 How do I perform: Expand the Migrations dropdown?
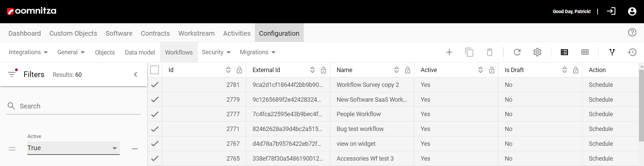click(x=258, y=52)
